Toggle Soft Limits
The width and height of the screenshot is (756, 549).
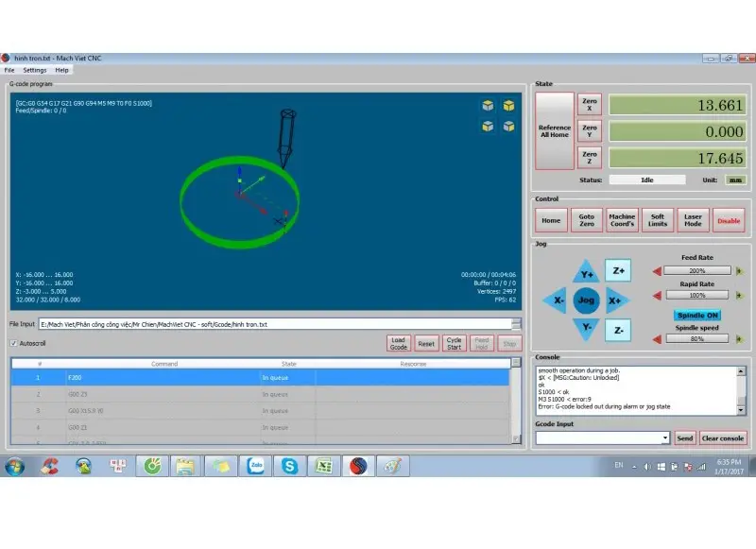point(658,220)
